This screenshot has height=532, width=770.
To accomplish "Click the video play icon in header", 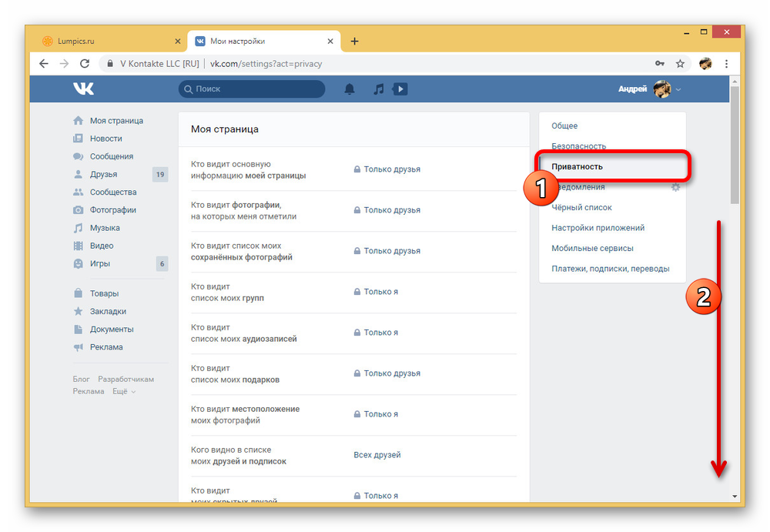I will click(x=400, y=89).
